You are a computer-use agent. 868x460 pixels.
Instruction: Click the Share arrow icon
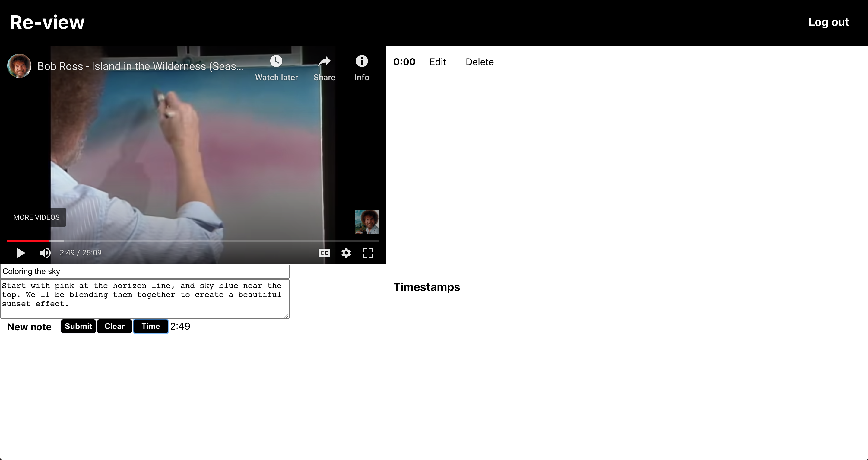click(324, 61)
